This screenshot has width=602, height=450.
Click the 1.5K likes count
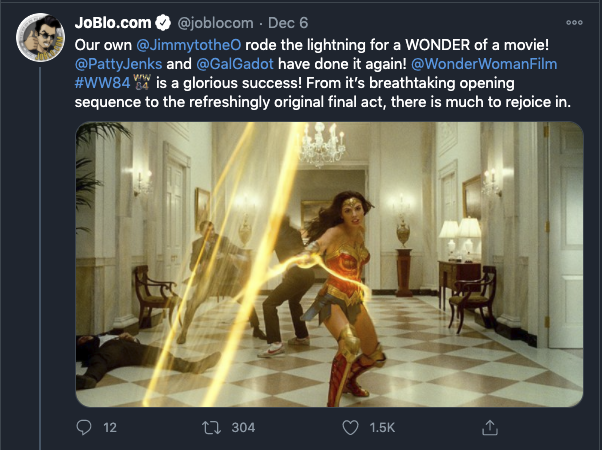[382, 427]
